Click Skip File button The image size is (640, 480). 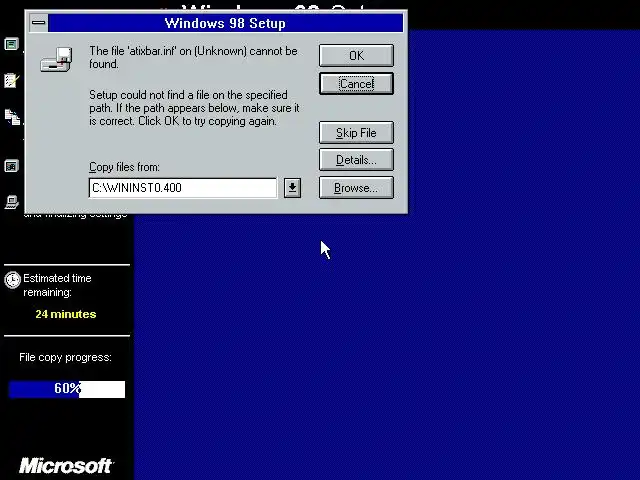click(x=356, y=133)
